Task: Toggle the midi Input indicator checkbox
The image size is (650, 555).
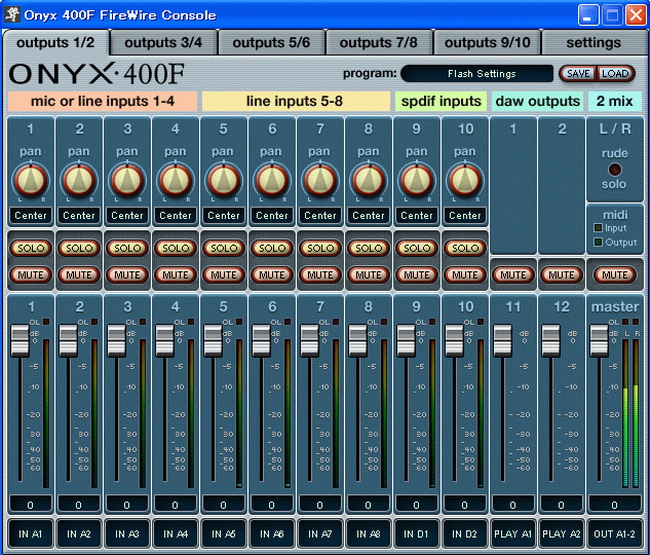Action: coord(598,227)
